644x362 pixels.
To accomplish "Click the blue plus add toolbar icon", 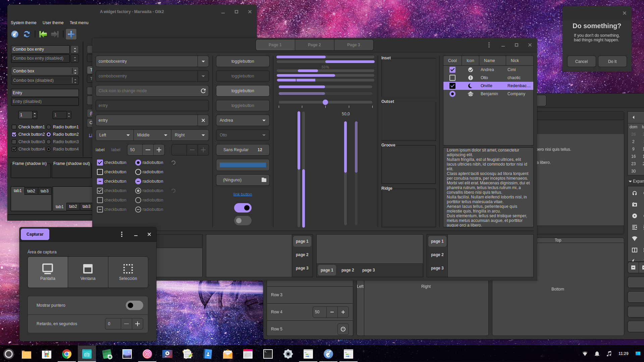I will [71, 34].
